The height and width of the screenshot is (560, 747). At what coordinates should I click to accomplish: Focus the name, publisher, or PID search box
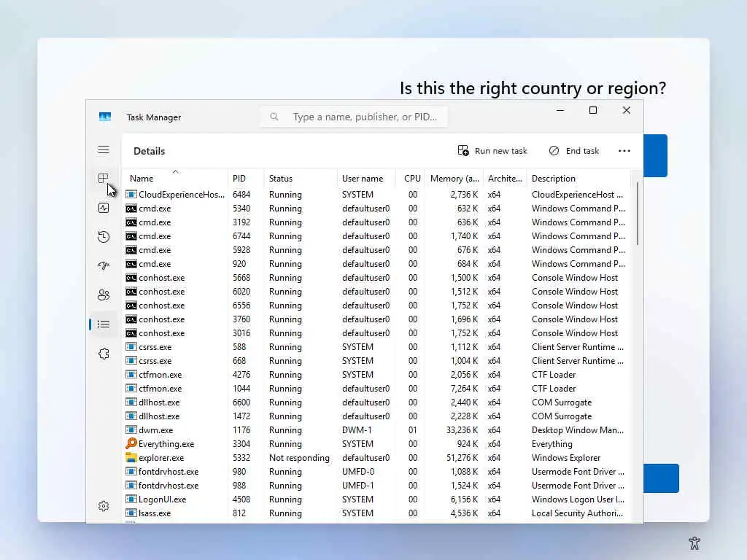pos(354,117)
